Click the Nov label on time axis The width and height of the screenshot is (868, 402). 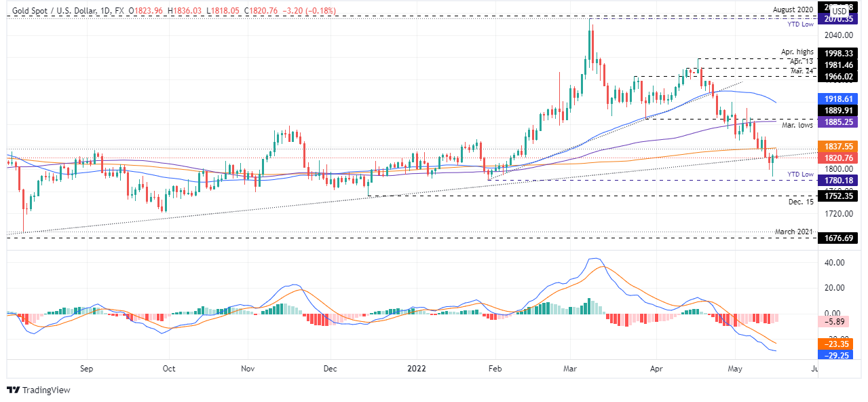tap(248, 369)
